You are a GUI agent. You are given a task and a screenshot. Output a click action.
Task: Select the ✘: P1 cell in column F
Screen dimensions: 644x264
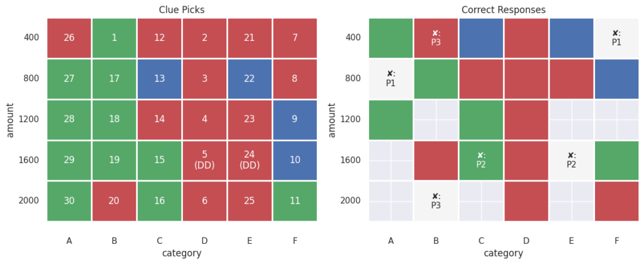(x=616, y=38)
